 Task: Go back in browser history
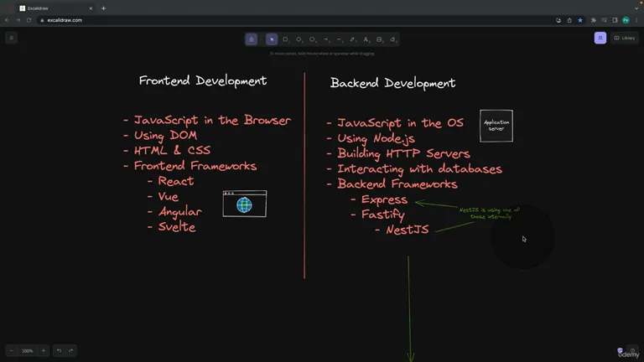coord(8,20)
